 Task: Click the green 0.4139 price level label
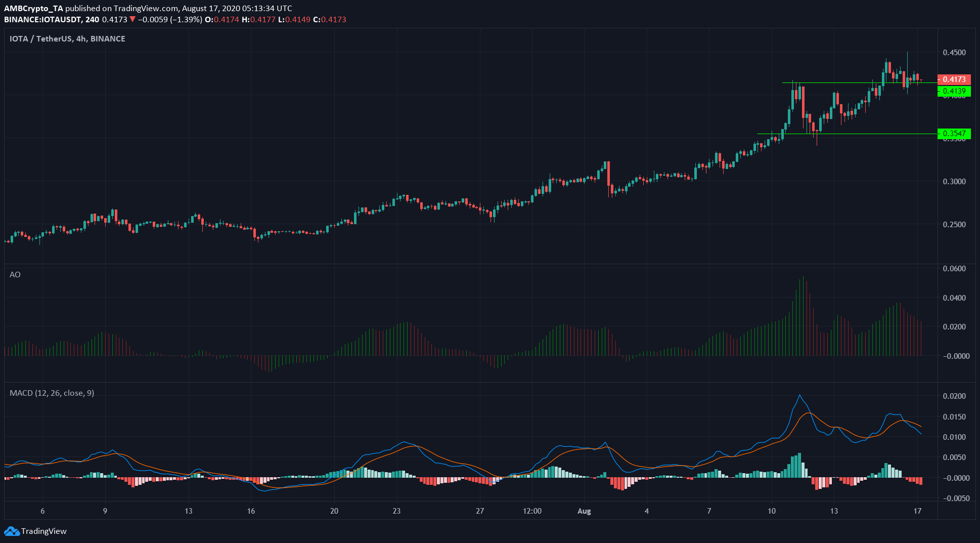(954, 91)
